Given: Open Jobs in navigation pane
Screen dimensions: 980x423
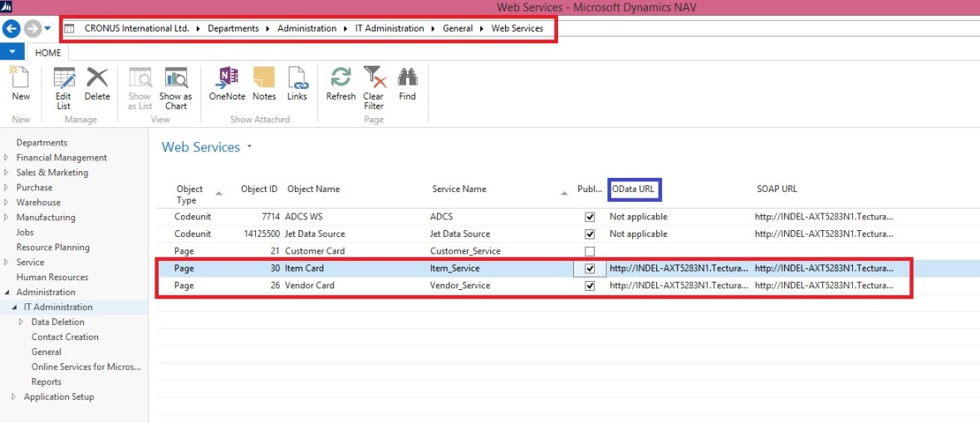Looking at the screenshot, I should click(x=25, y=232).
